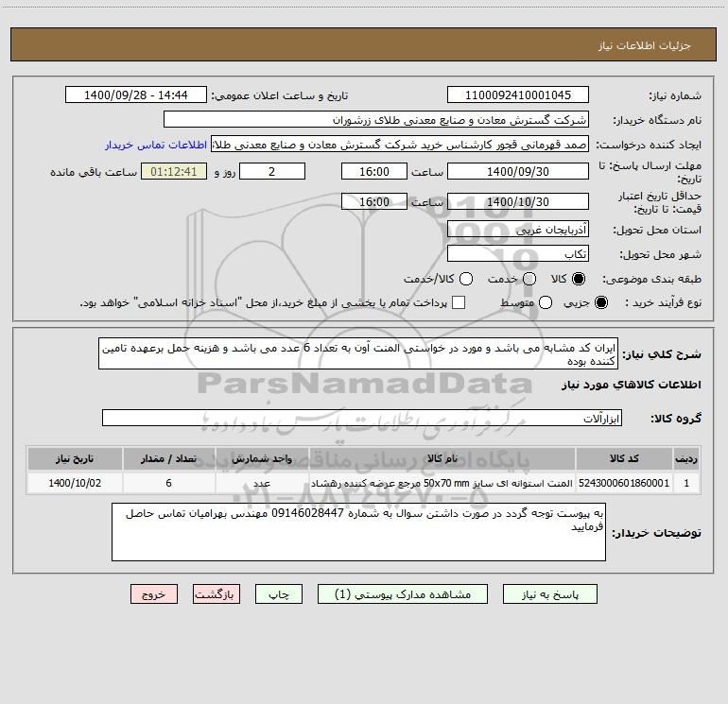Select the کالا/خدمت radio button
The height and width of the screenshot is (704, 728).
(466, 279)
